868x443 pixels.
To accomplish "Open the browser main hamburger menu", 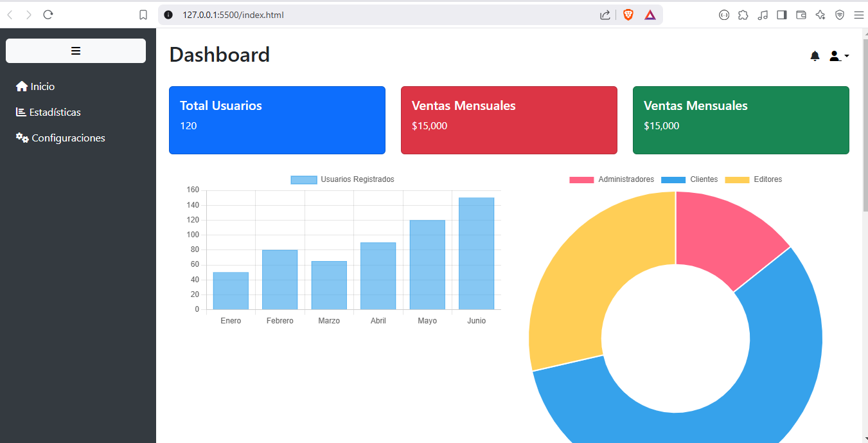I will (x=858, y=15).
